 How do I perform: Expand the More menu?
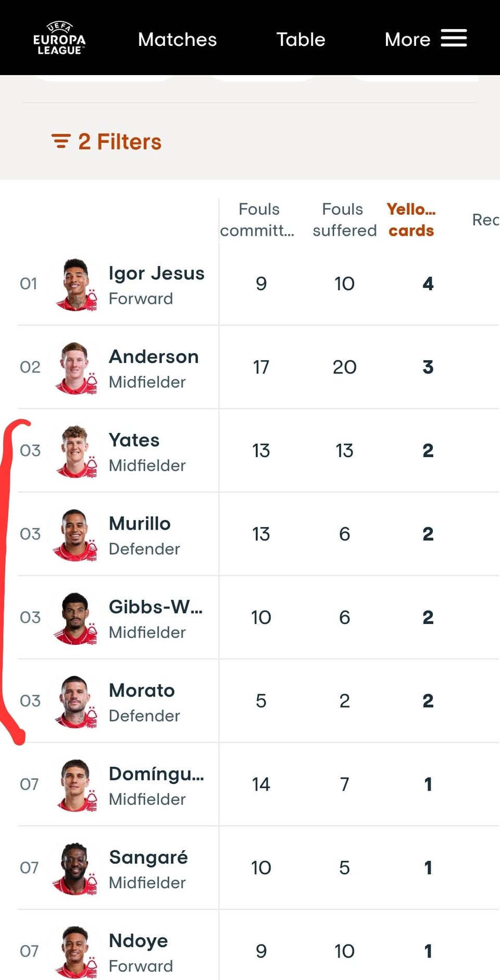point(407,40)
